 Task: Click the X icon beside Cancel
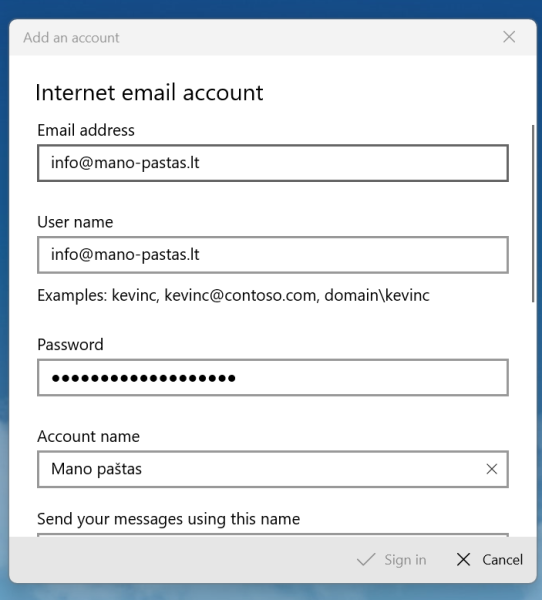coord(464,560)
